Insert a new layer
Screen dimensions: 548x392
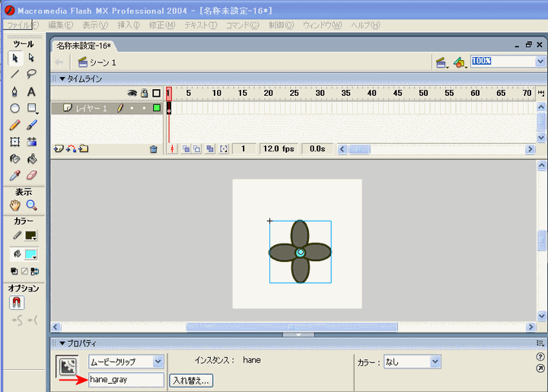pos(59,149)
